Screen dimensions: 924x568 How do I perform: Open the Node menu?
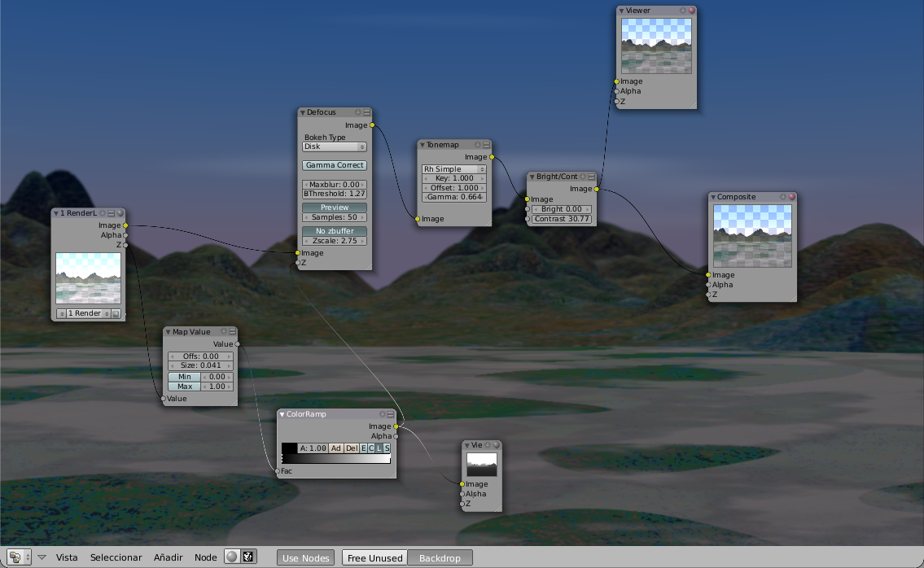[x=206, y=557]
